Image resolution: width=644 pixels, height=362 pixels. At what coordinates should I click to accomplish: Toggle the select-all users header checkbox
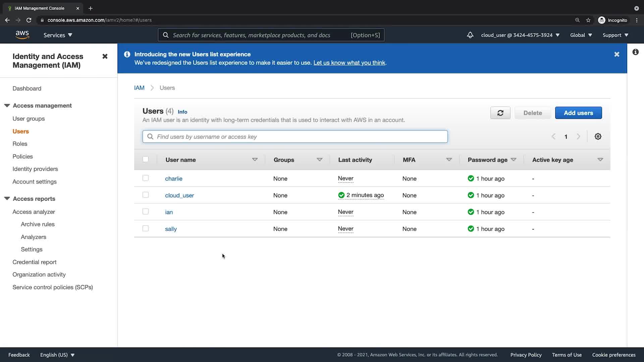[x=145, y=159]
